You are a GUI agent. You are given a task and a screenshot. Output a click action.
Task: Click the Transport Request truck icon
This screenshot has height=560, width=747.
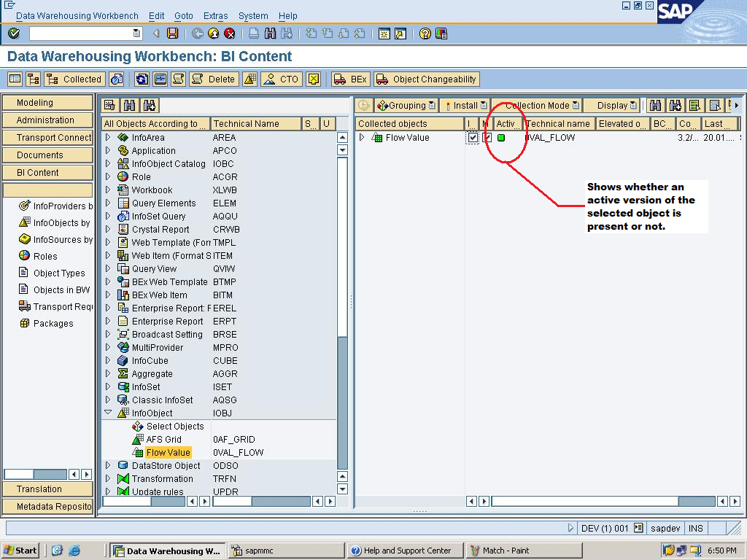(24, 306)
